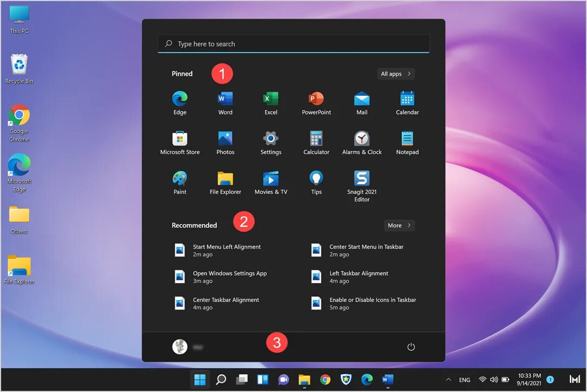
Task: Open Movies & TV app
Action: click(271, 182)
